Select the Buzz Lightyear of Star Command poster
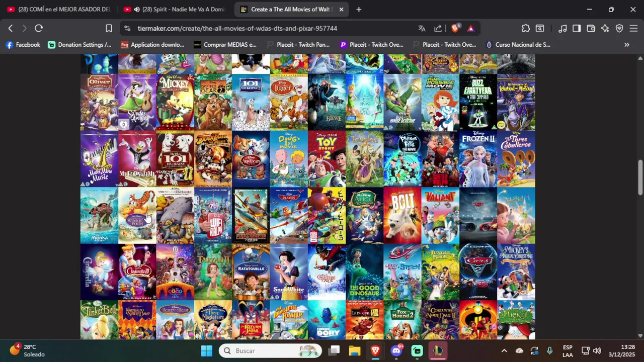Viewport: 644px width, 362px height. 478,102
